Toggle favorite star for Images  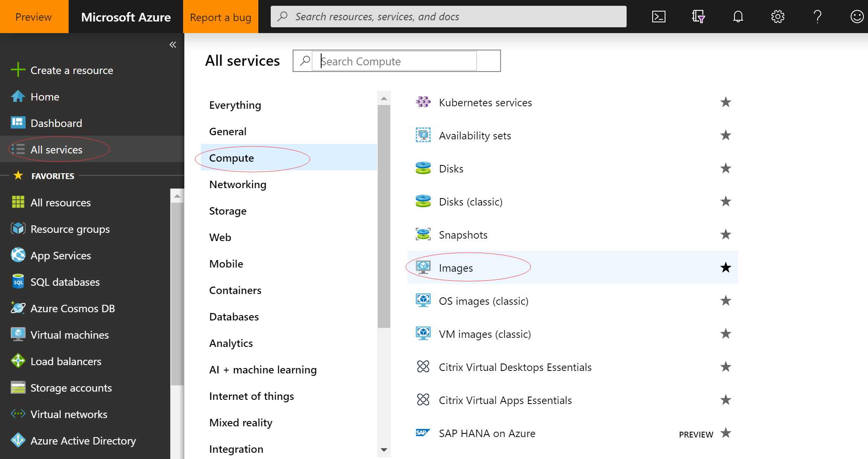pyautogui.click(x=725, y=268)
